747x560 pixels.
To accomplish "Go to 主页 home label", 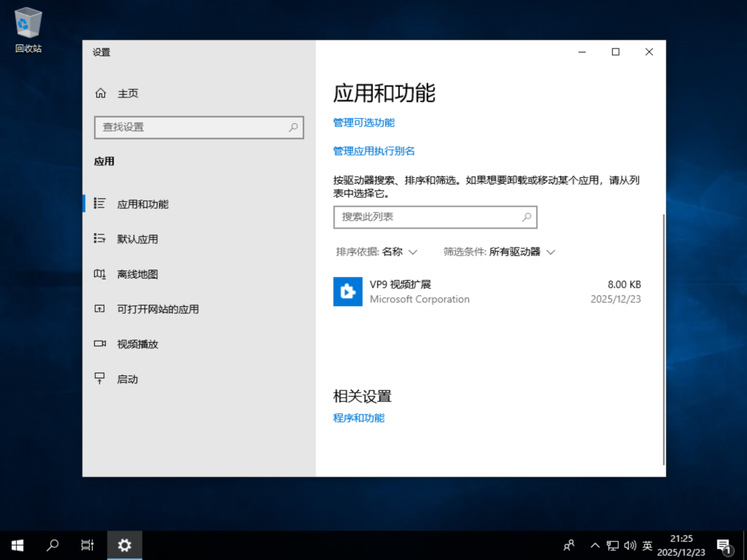I will pos(128,93).
